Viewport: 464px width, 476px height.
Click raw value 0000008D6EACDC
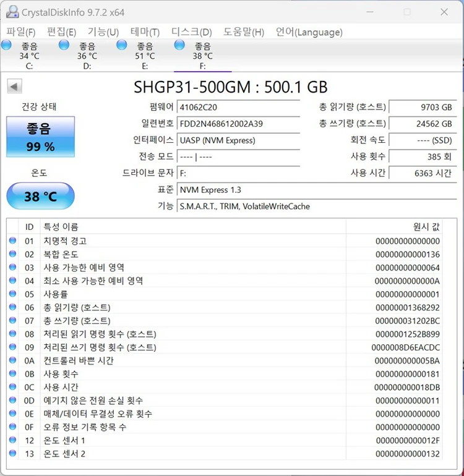point(406,347)
